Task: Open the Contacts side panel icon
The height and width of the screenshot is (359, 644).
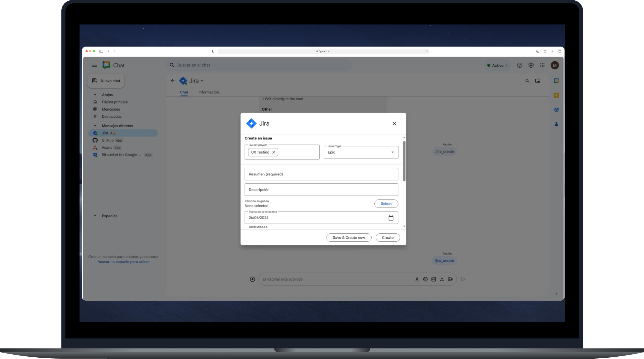Action: click(556, 124)
